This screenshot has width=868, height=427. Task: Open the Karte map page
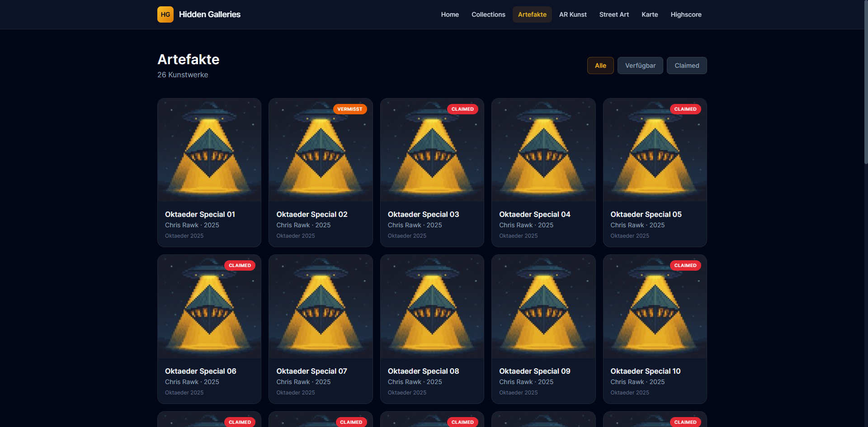[650, 14]
